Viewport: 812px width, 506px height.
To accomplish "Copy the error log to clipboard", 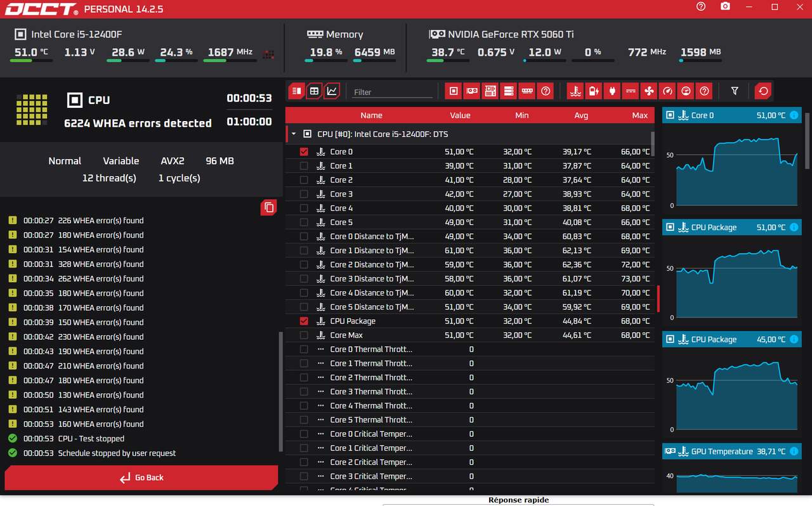I will click(269, 207).
